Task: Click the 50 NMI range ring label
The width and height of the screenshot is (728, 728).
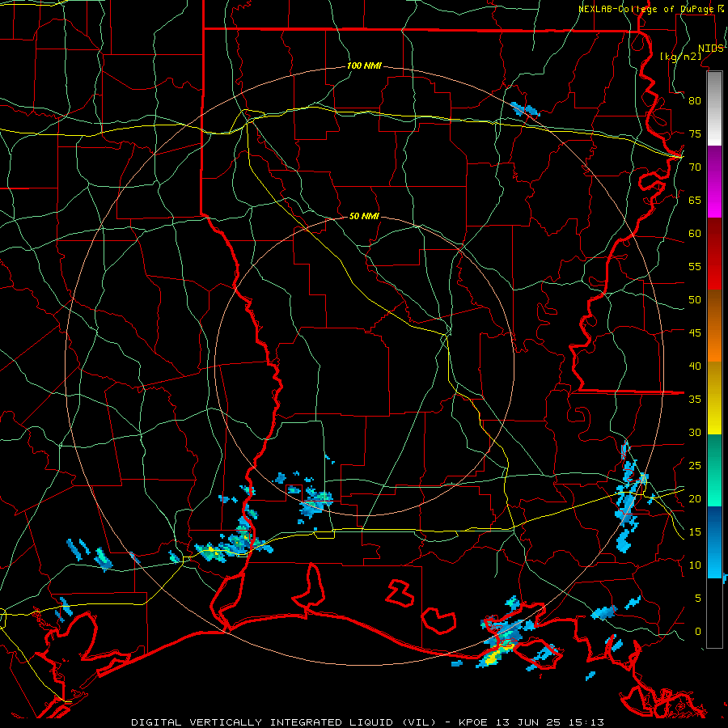Action: click(365, 216)
